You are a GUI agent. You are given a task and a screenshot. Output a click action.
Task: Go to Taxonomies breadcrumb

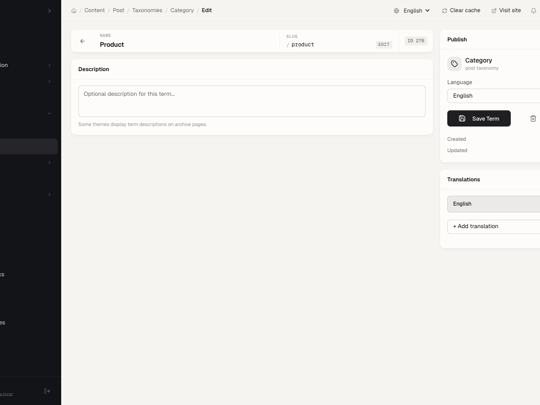coord(147,10)
